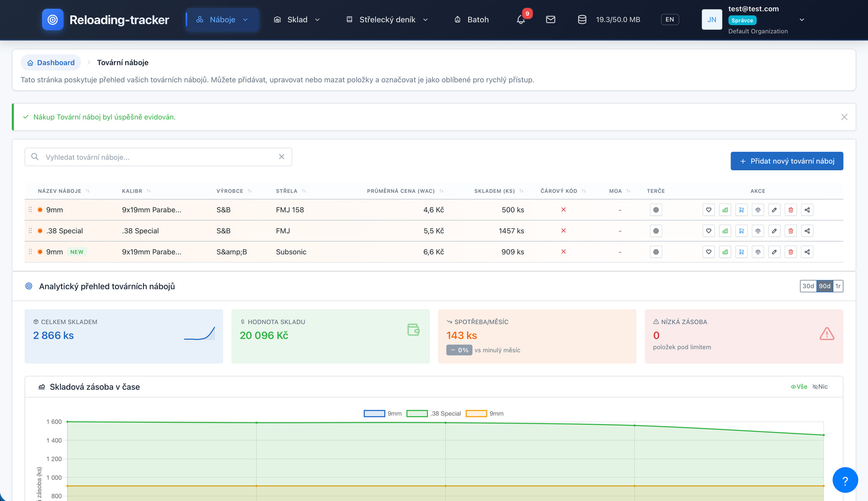Switch analytics range to 1r
The width and height of the screenshot is (868, 501).
point(838,286)
